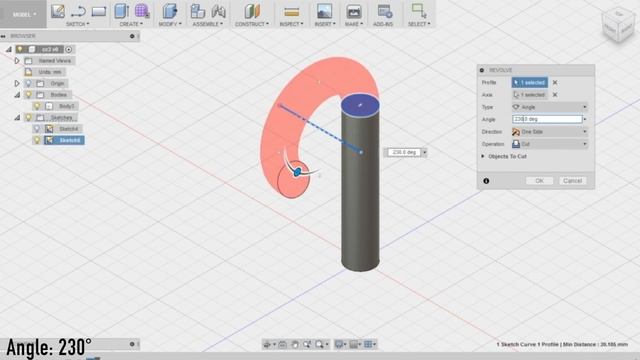Select the Create Sketch tool icon
Viewport: 640px width, 360px height.
(x=58, y=11)
